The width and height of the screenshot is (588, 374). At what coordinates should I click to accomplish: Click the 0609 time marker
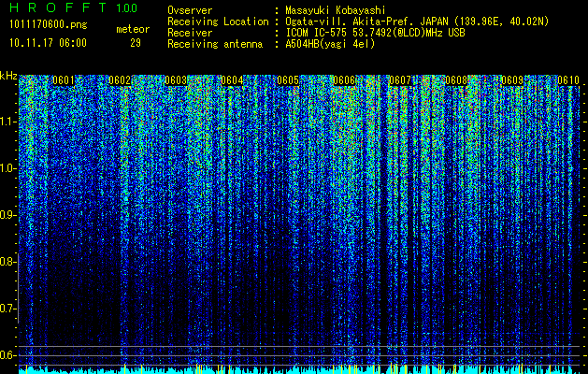[x=512, y=80]
